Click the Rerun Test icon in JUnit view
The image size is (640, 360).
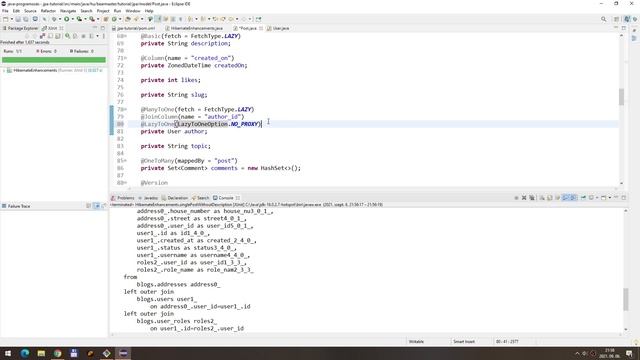[x=67, y=36]
